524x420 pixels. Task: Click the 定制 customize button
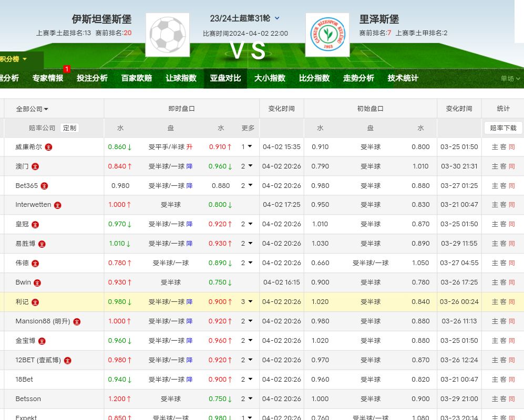coord(69,128)
